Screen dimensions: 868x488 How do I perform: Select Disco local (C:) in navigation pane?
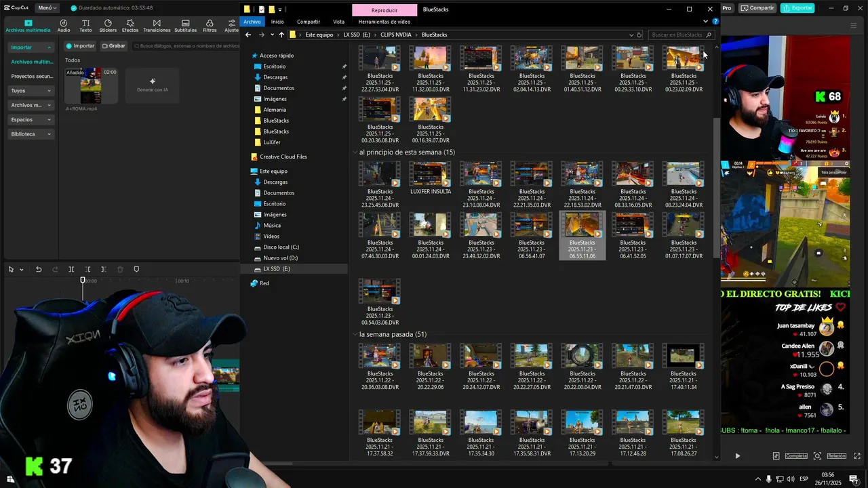(x=281, y=247)
